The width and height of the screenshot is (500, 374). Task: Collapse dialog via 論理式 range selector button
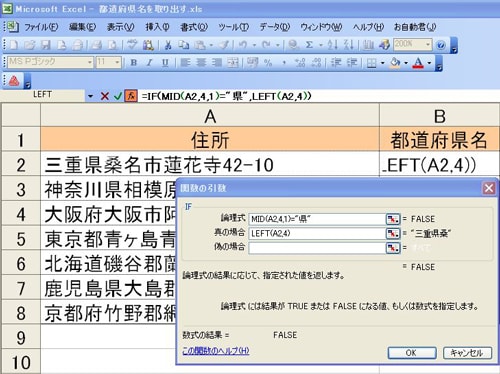pos(393,219)
